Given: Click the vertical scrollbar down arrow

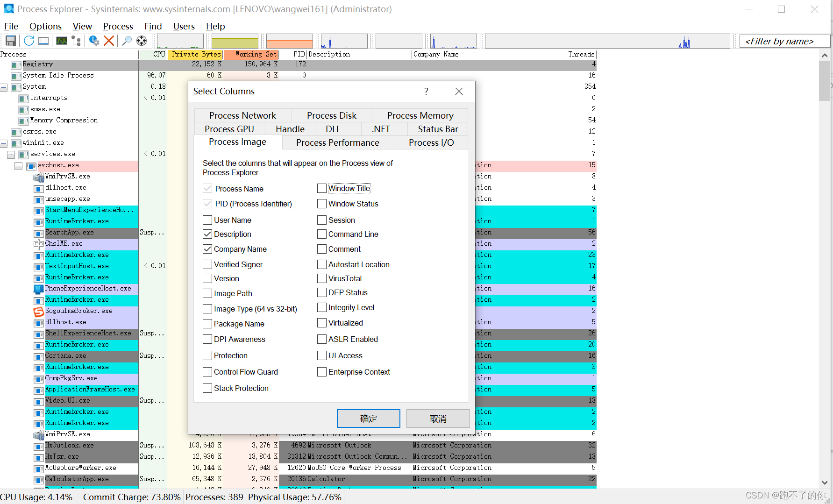Looking at the screenshot, I should pyautogui.click(x=825, y=483).
